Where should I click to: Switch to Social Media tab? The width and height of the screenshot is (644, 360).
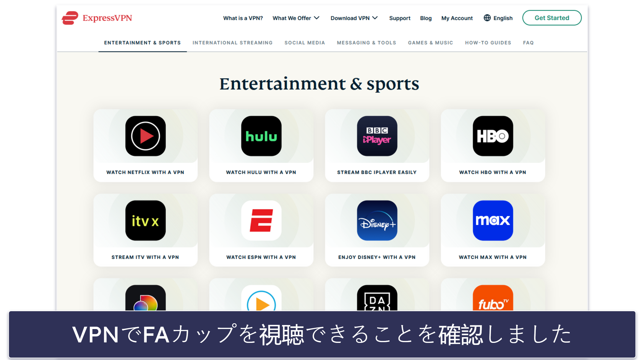305,43
